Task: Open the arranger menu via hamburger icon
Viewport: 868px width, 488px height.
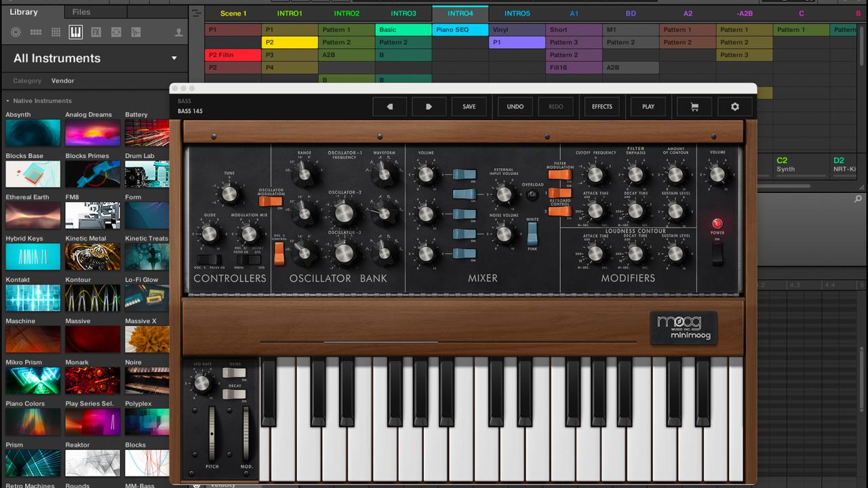Action: (x=196, y=12)
